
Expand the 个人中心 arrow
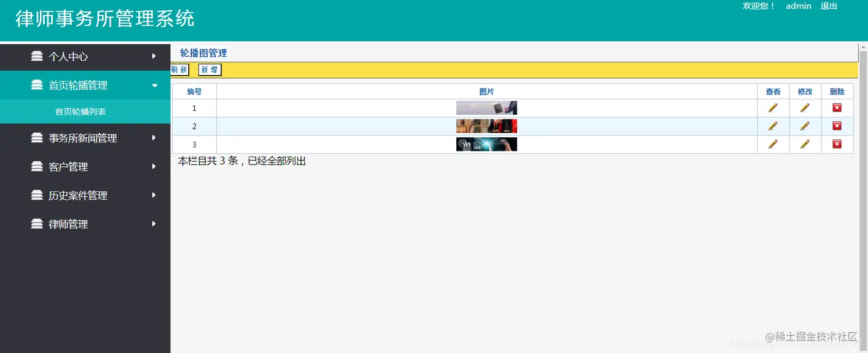pos(154,56)
